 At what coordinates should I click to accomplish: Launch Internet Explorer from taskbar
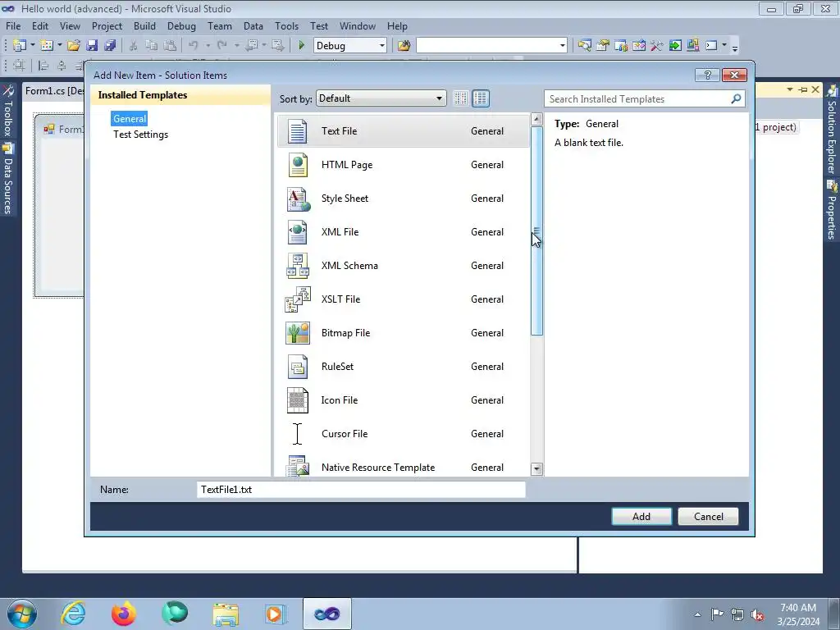click(x=73, y=614)
